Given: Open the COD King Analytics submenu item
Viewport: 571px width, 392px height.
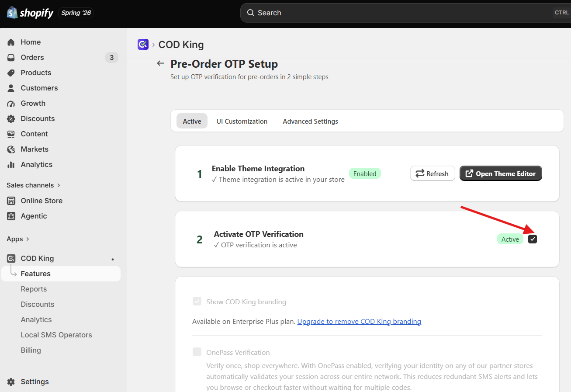Looking at the screenshot, I should click(36, 319).
